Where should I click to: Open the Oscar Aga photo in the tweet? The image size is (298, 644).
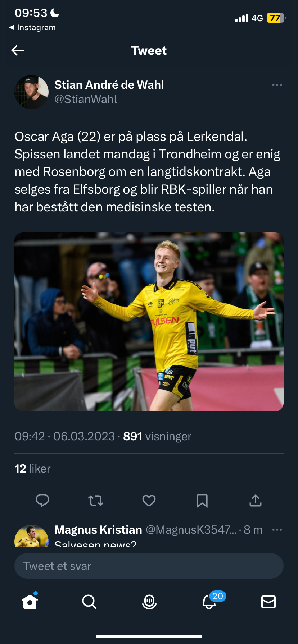click(149, 322)
